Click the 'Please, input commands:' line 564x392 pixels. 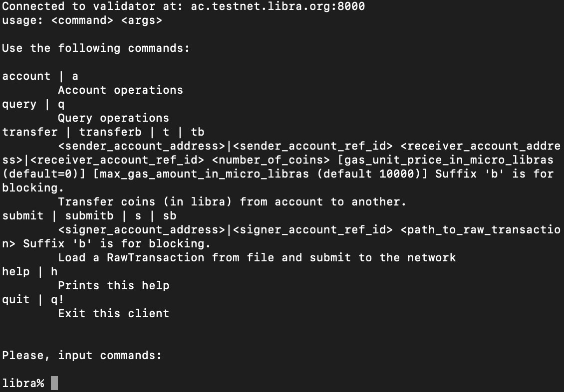[x=82, y=356]
